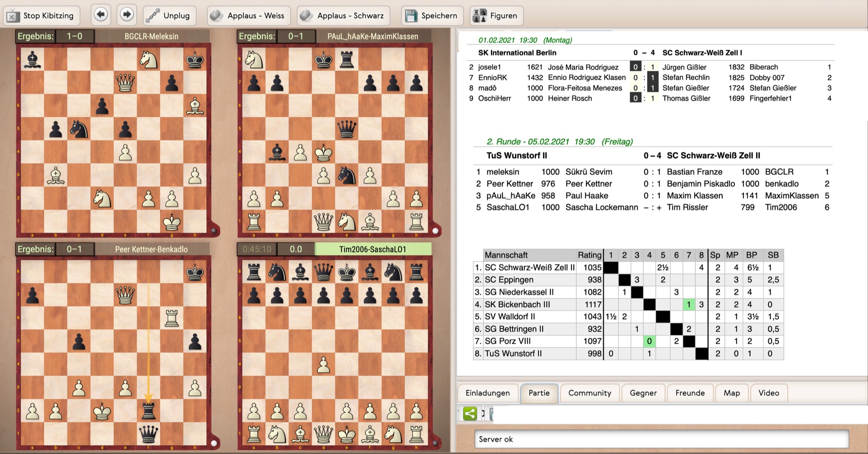The image size is (868, 454).
Task: Open the Community tab
Action: 589,393
